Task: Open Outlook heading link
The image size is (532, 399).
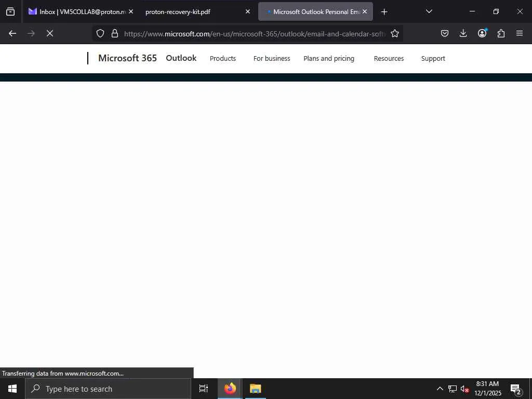Action: tap(181, 58)
